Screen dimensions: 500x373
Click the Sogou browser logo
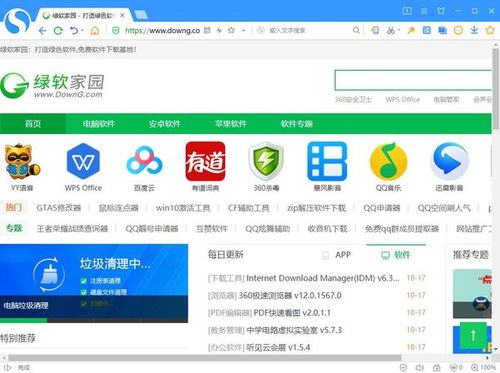17,21
